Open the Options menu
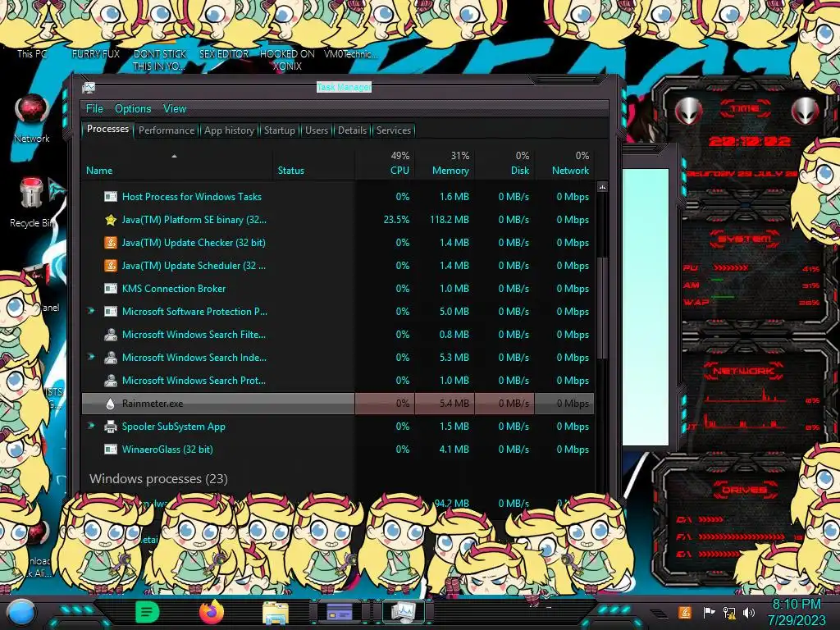Image resolution: width=840 pixels, height=630 pixels. point(133,109)
